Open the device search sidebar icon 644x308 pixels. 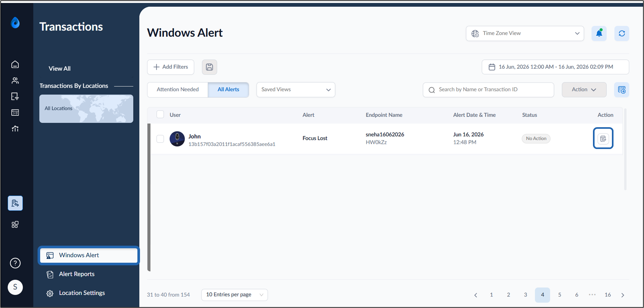pyautogui.click(x=15, y=96)
